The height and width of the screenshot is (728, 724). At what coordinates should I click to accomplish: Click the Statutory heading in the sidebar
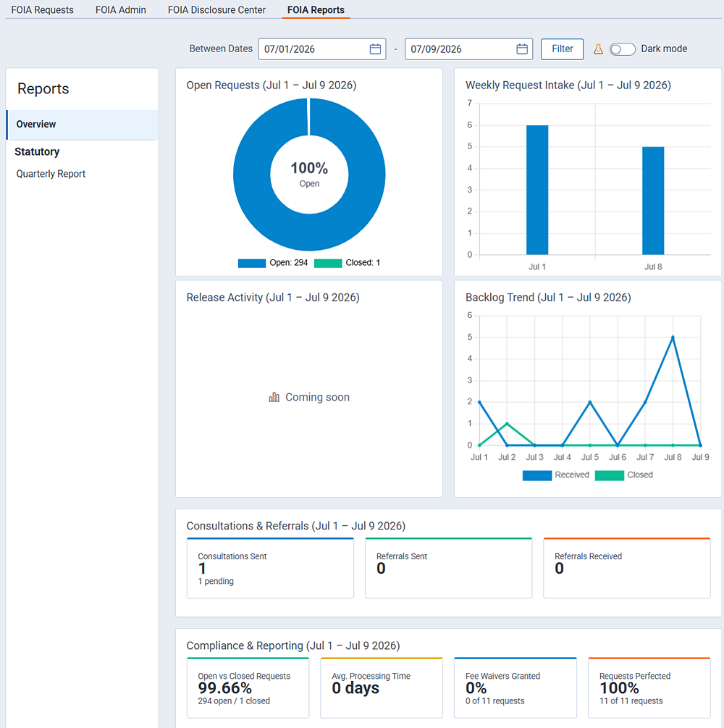coord(37,152)
